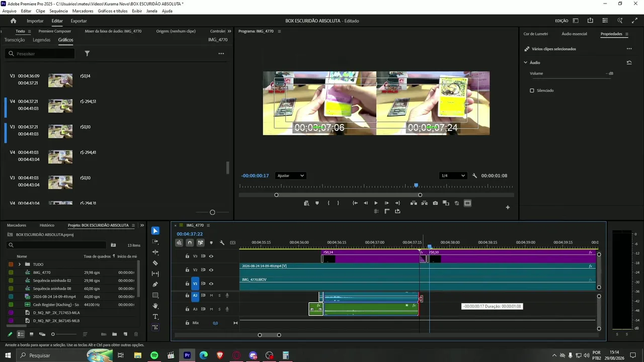This screenshot has width=644, height=362.
Task: Switch to the Legendas tab
Action: [42, 40]
